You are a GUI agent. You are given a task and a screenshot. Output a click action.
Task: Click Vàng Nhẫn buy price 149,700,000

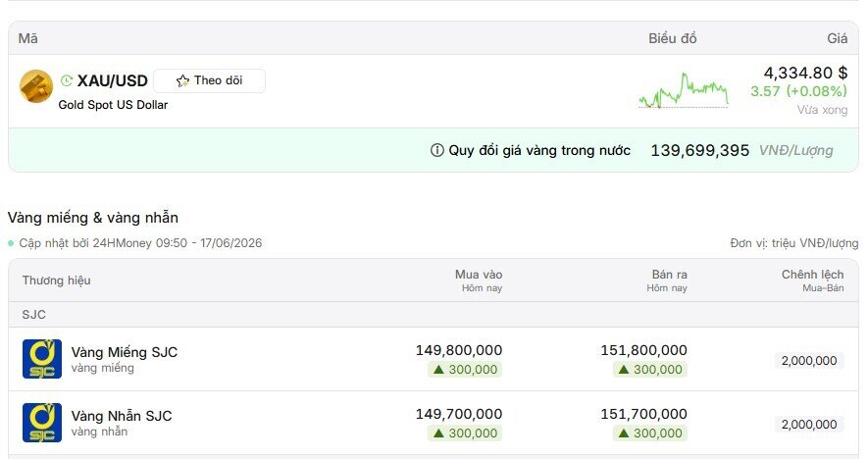point(459,414)
